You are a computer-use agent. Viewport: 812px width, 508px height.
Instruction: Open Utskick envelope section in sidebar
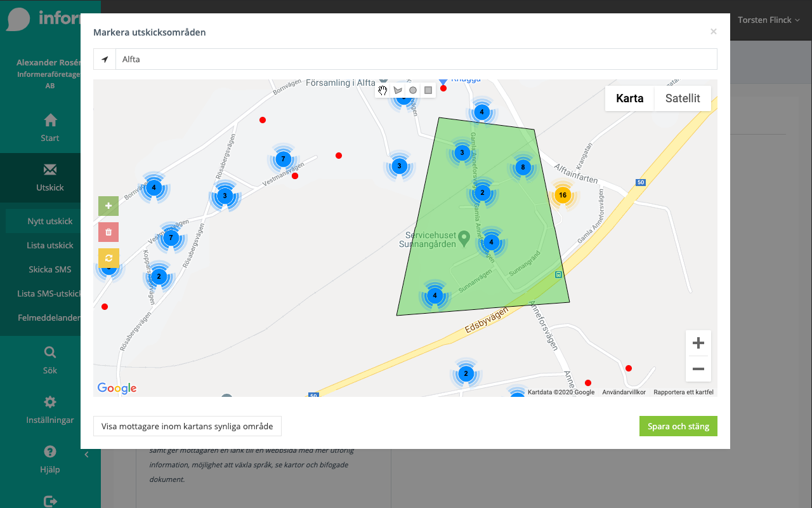tap(50, 177)
